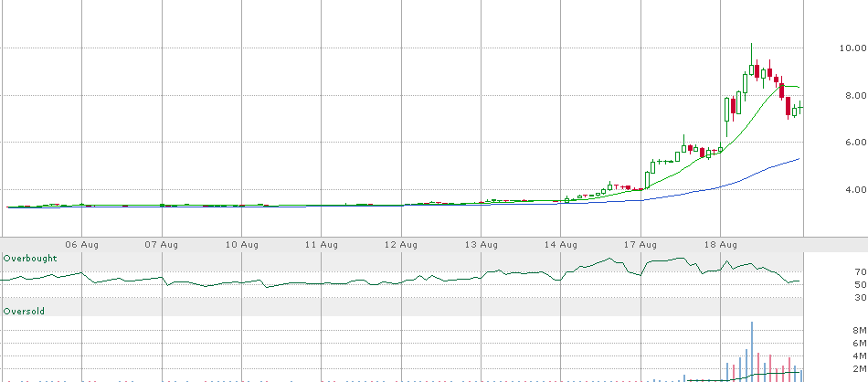This screenshot has width=868, height=382.
Task: Click the 8.00 price axis label
Action: pos(855,96)
